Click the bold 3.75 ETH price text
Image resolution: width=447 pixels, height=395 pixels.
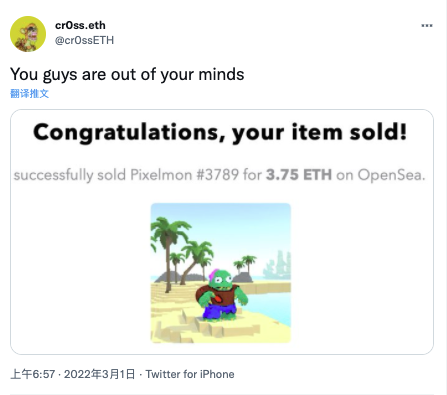(x=299, y=175)
